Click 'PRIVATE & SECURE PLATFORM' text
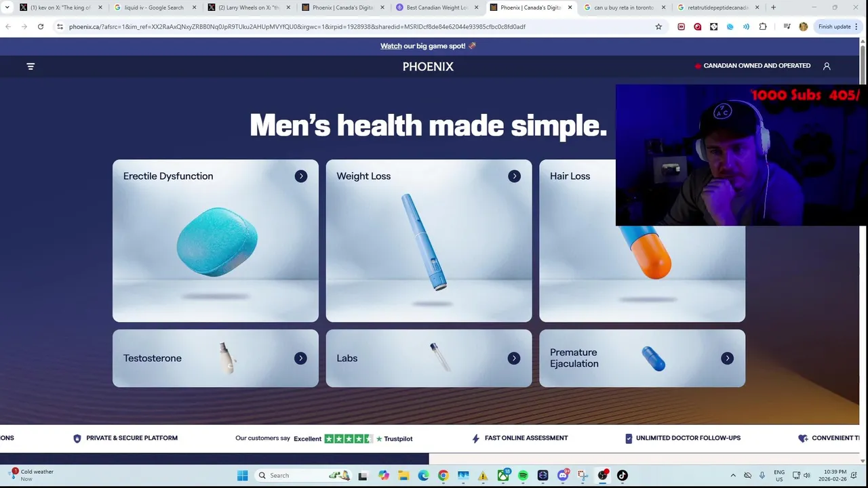Image resolution: width=868 pixels, height=488 pixels. point(132,438)
